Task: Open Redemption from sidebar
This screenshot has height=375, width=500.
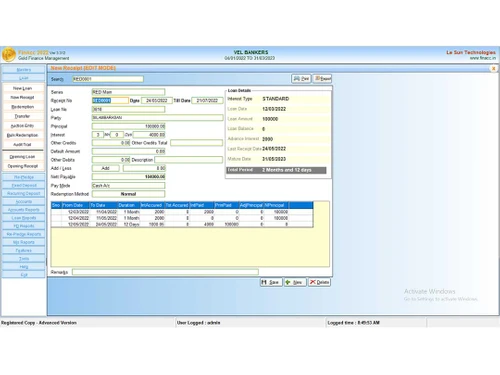Action: [23, 107]
